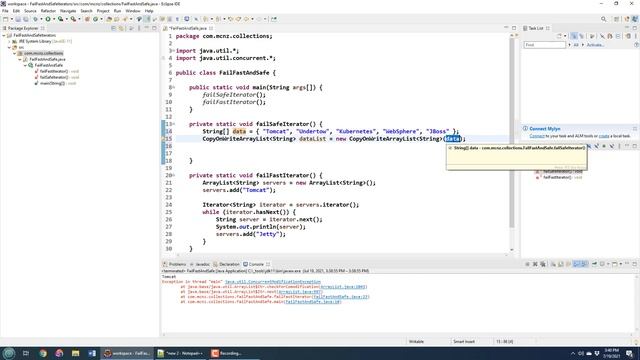This screenshot has width=640, height=360.
Task: Toggle Link with Editor in Package Explorer
Action: pos(121,28)
